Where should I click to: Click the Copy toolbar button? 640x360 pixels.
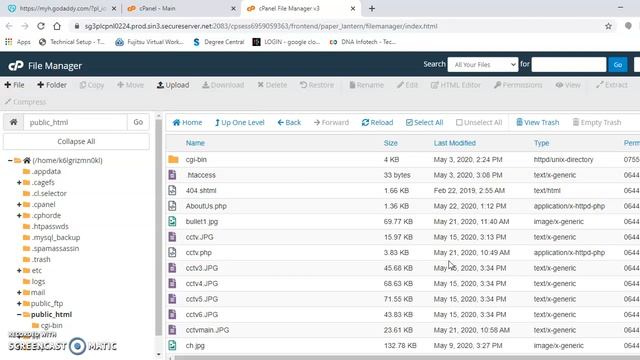click(x=92, y=85)
